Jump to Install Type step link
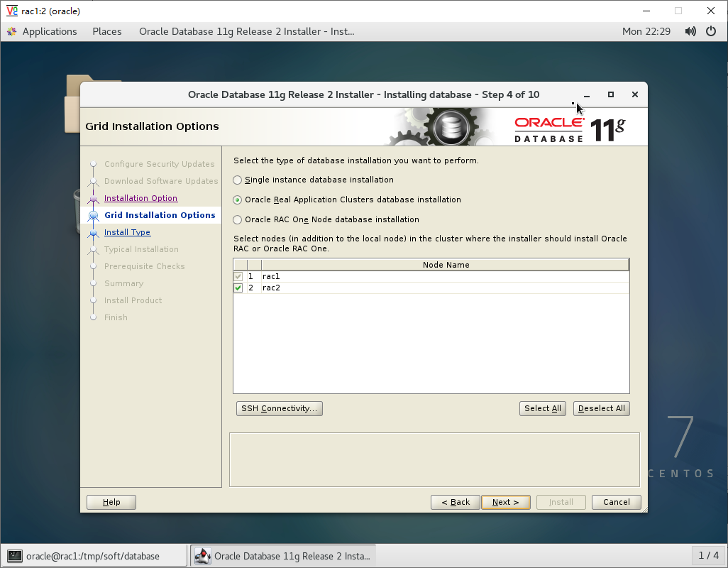 pyautogui.click(x=127, y=232)
